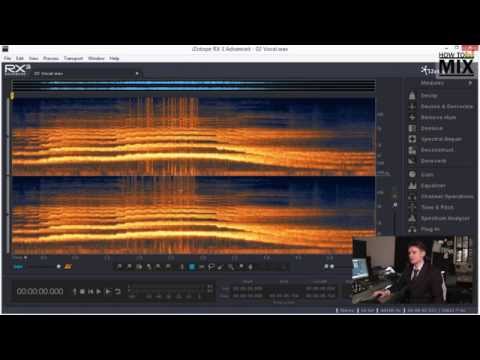Open the Deconstruct module icon
This screenshot has height=360, width=480.
[412, 150]
